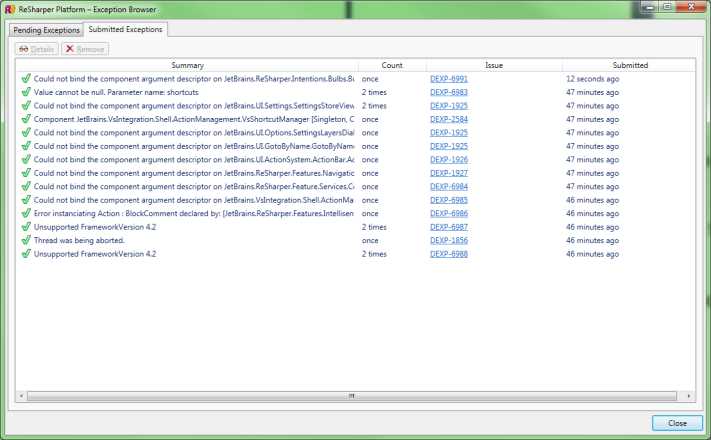Select the VsShortcutManager component summary text
The width and height of the screenshot is (711, 440).
[x=194, y=119]
